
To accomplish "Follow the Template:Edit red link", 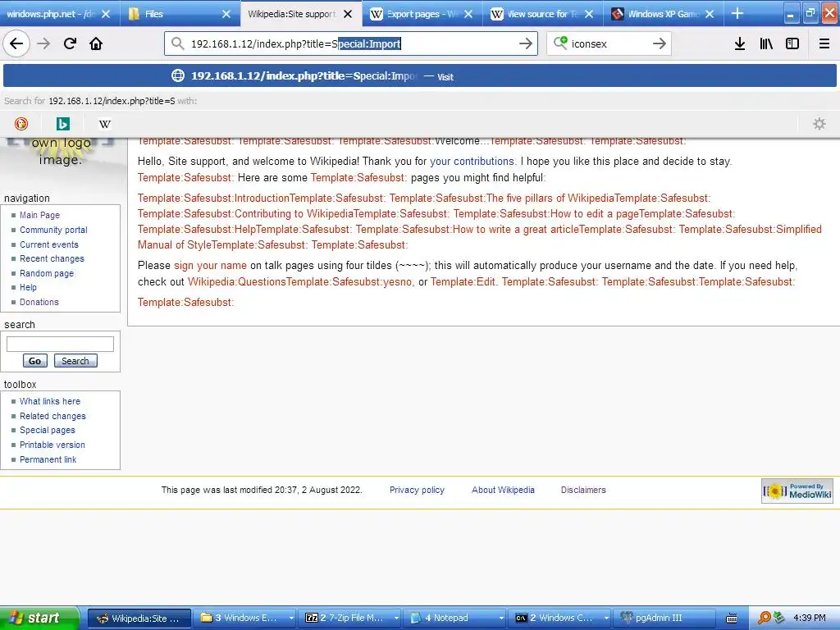I will 463,282.
